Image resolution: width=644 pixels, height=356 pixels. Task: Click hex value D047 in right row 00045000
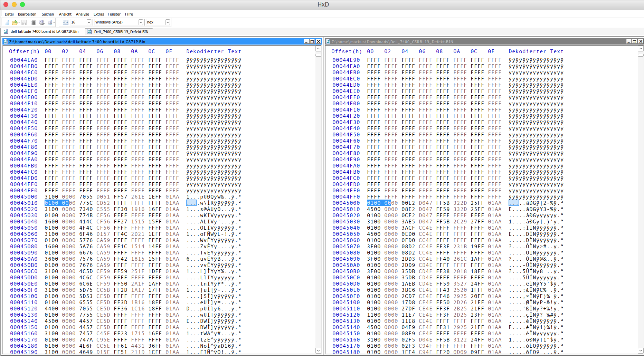(x=426, y=203)
